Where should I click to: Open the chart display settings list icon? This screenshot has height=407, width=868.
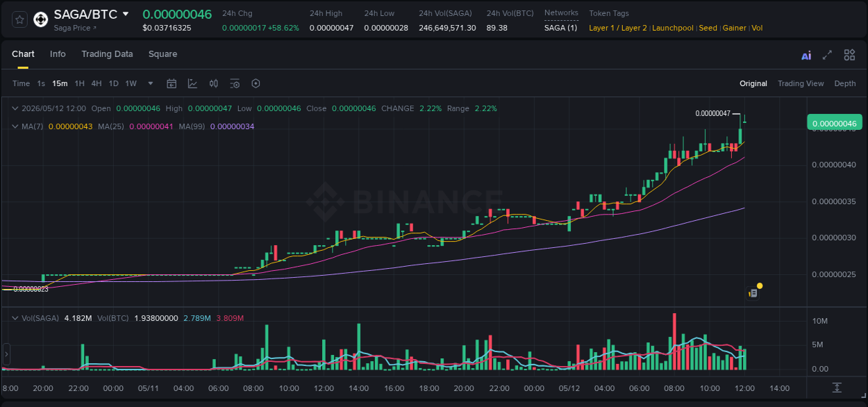click(235, 83)
